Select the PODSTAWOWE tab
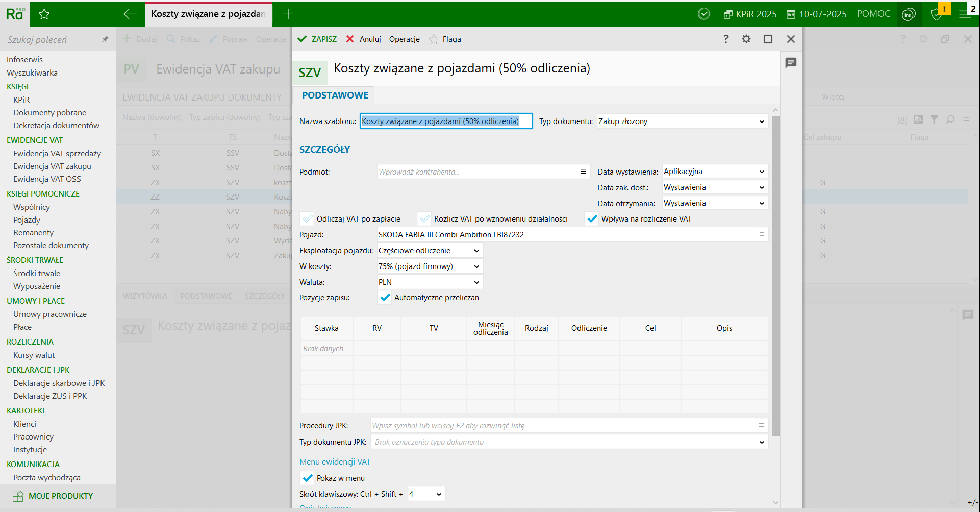Viewport: 980px width, 512px height. [x=335, y=95]
